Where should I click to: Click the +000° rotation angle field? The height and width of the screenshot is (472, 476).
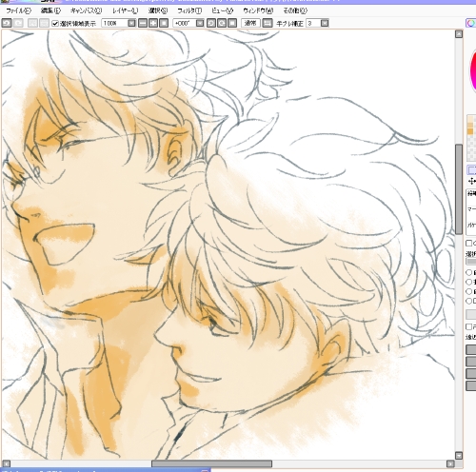click(x=185, y=23)
